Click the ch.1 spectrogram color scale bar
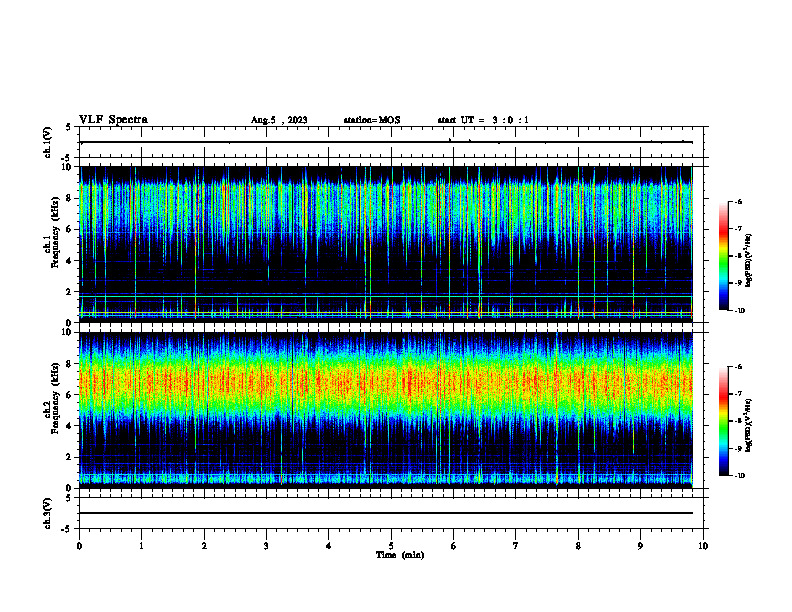 click(x=723, y=256)
